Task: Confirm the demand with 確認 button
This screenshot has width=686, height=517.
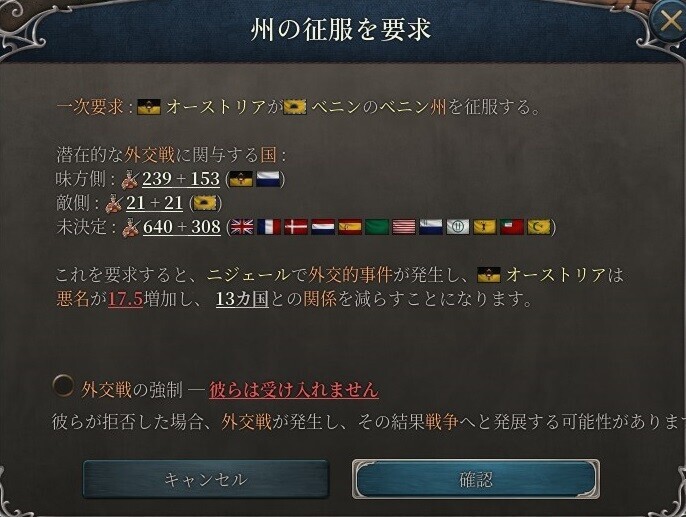Action: [x=476, y=479]
